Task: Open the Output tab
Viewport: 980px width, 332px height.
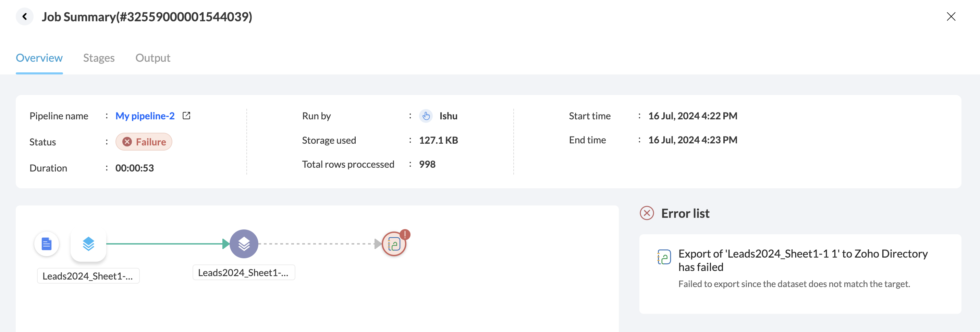Action: (152, 58)
